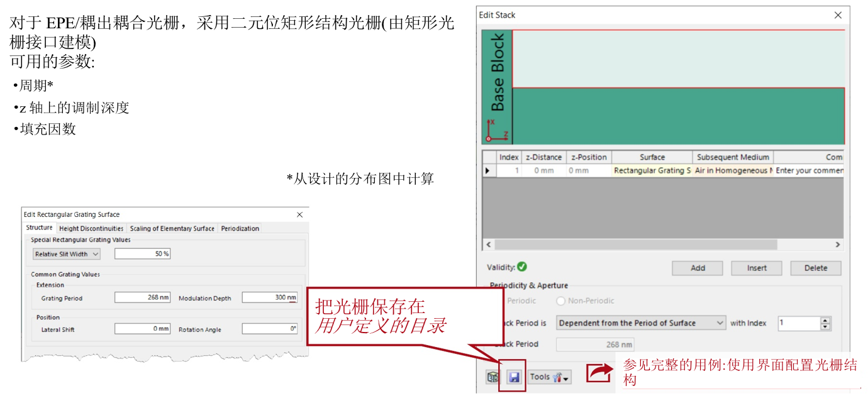Increase the with Index stepper value
The image size is (868, 403).
click(x=826, y=320)
